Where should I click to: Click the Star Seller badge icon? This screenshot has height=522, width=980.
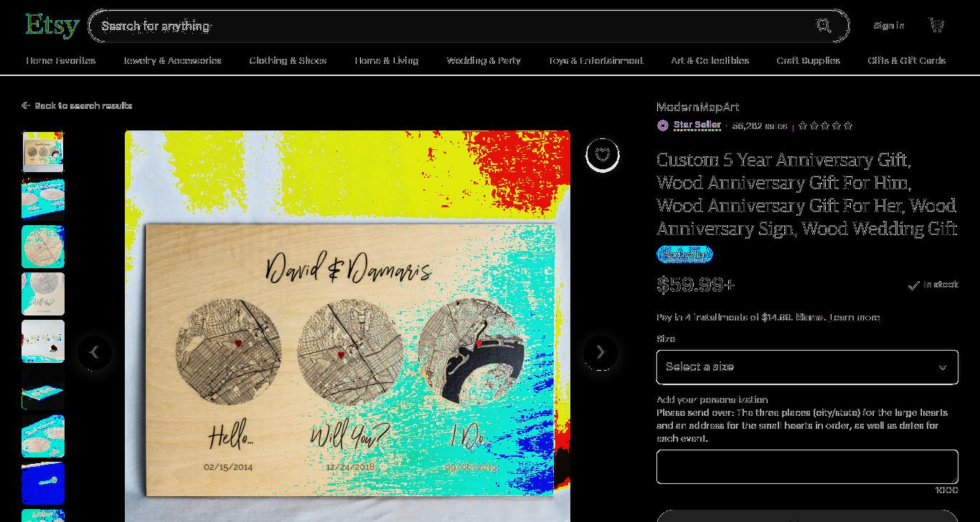click(663, 125)
